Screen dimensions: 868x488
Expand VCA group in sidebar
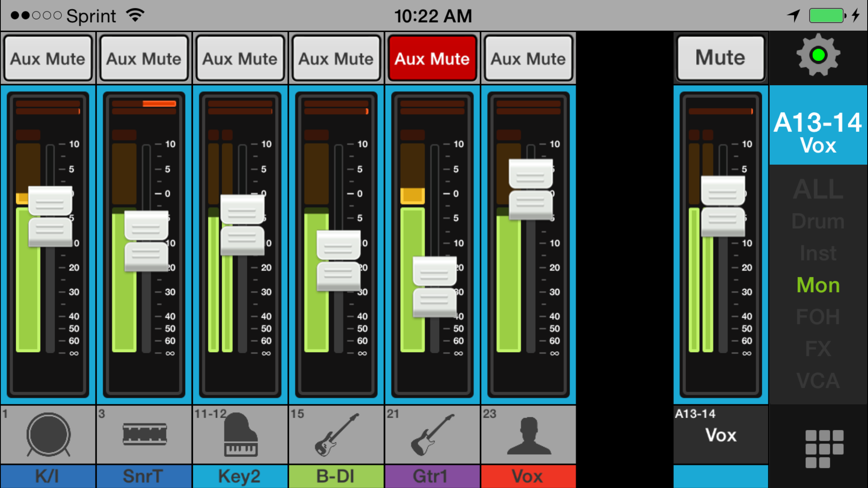[817, 380]
